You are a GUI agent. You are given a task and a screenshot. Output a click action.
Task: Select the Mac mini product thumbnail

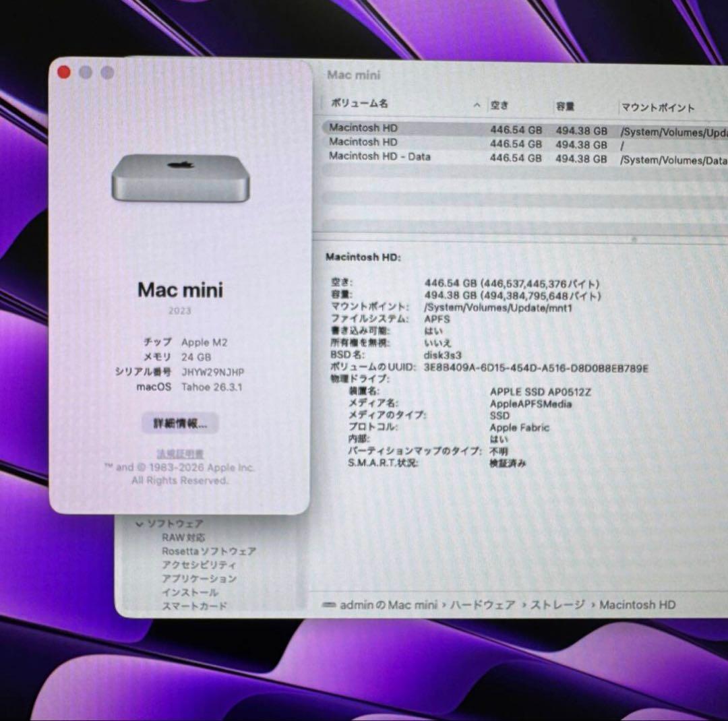tap(179, 179)
